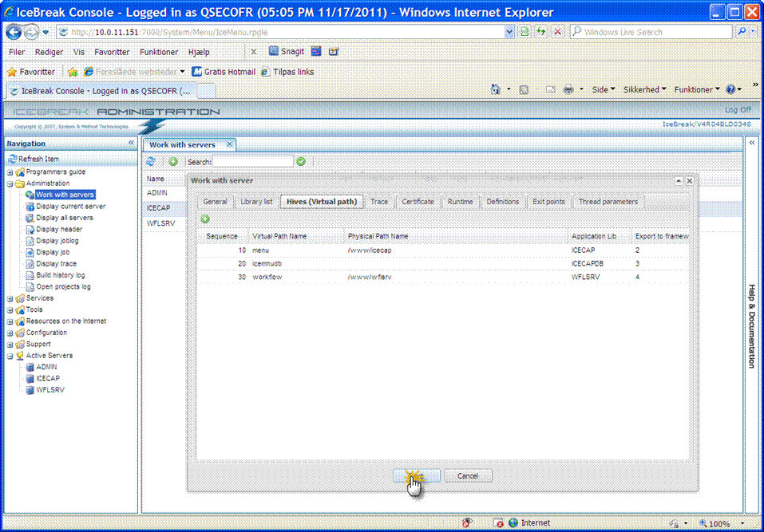Select the workflow virtual path row
764x532 pixels.
click(443, 277)
